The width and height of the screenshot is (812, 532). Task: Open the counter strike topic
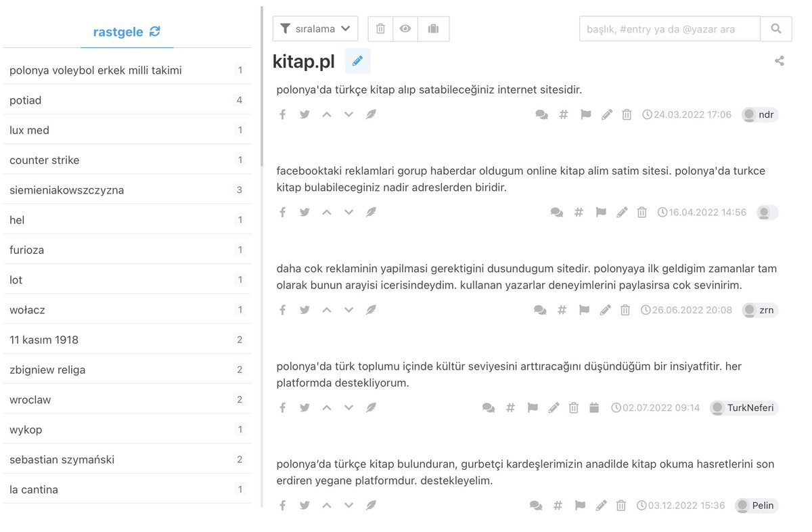(x=127, y=160)
